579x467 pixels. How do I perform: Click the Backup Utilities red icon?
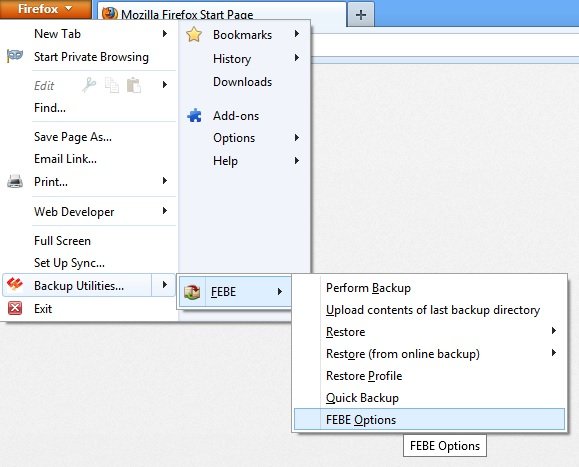pos(15,285)
